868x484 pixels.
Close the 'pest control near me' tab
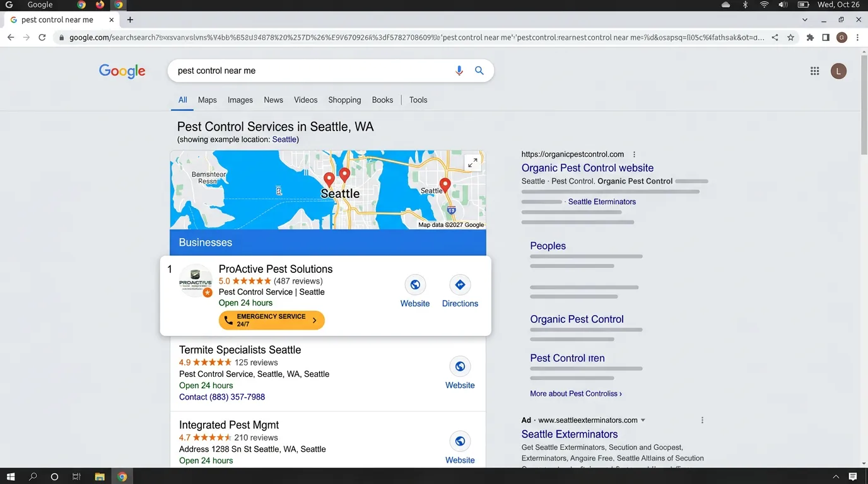[112, 20]
